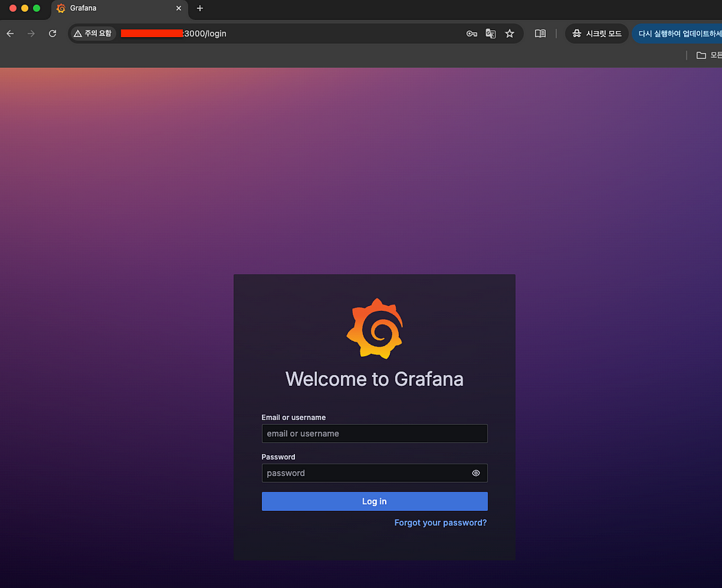Open the not-secure warning chip
This screenshot has width=722, height=588.
pos(93,34)
